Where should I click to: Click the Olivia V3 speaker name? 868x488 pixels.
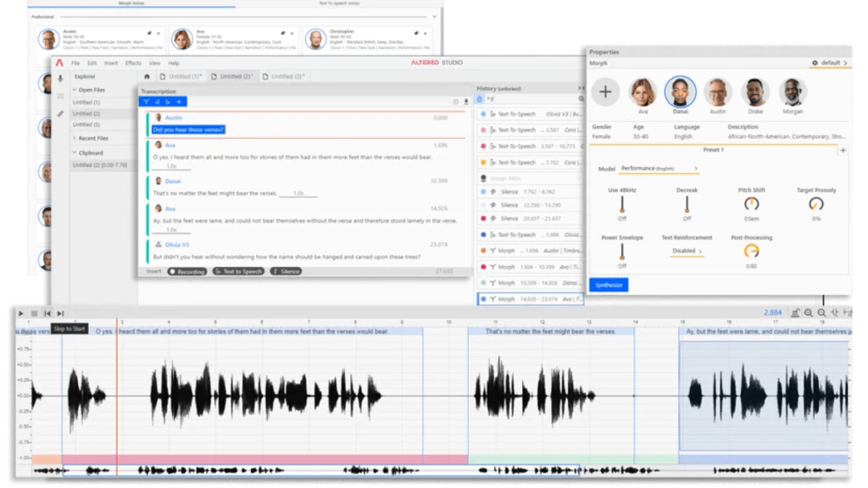[177, 245]
